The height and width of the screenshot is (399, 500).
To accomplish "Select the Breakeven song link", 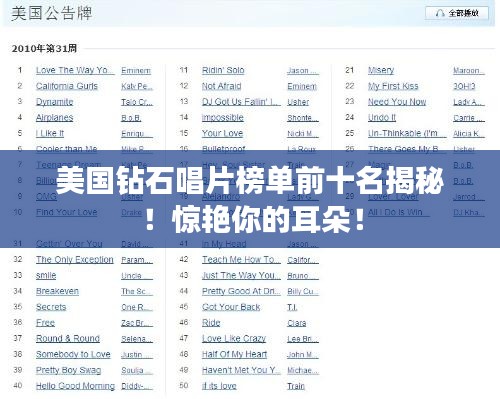I will tap(57, 291).
